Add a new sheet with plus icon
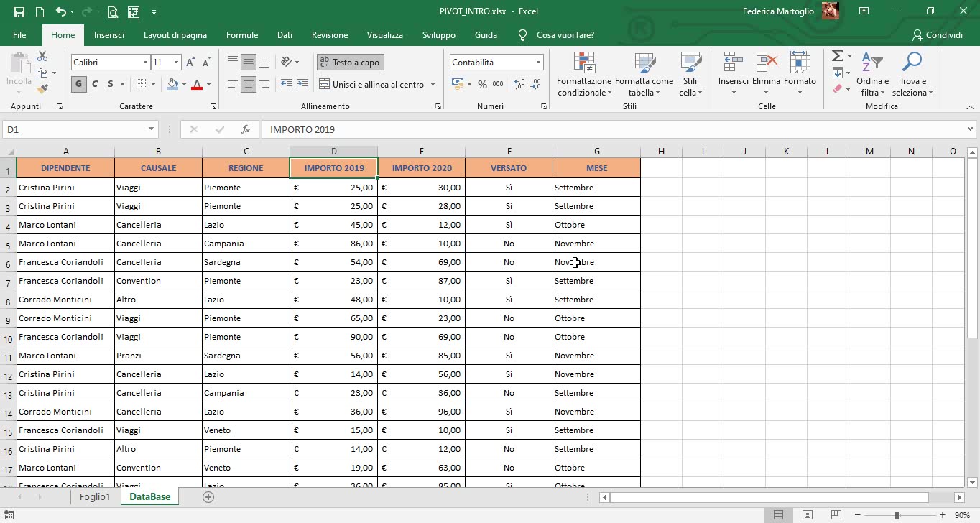The height and width of the screenshot is (523, 980). click(208, 496)
